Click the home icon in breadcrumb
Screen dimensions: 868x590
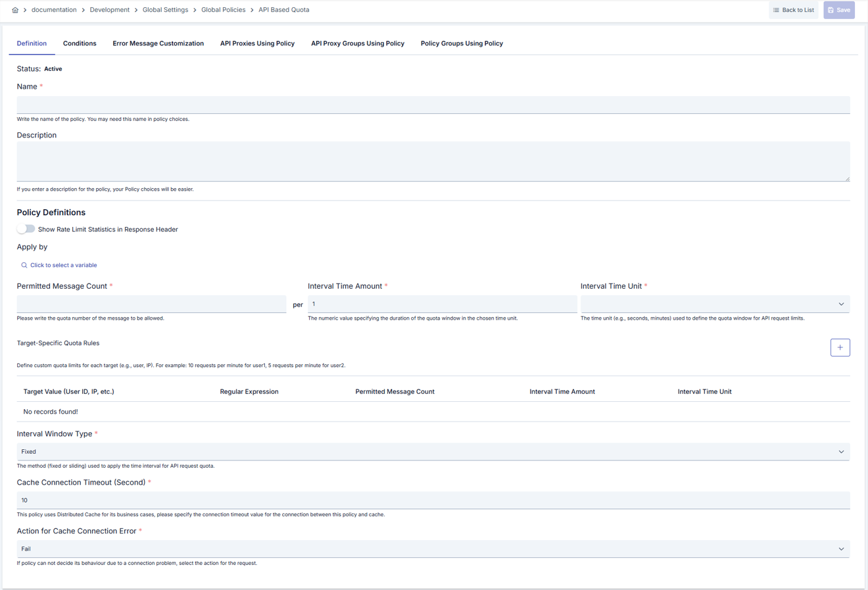click(15, 10)
